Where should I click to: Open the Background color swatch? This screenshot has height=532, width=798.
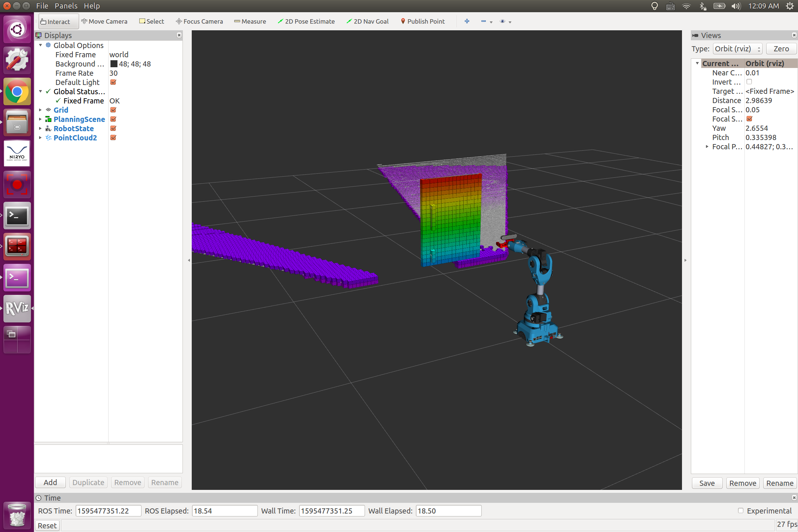(113, 64)
